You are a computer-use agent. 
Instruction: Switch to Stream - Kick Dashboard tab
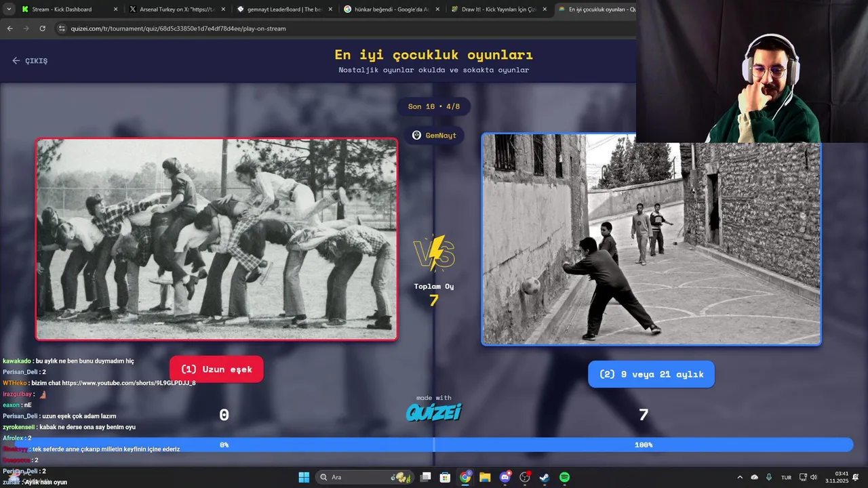coord(68,9)
